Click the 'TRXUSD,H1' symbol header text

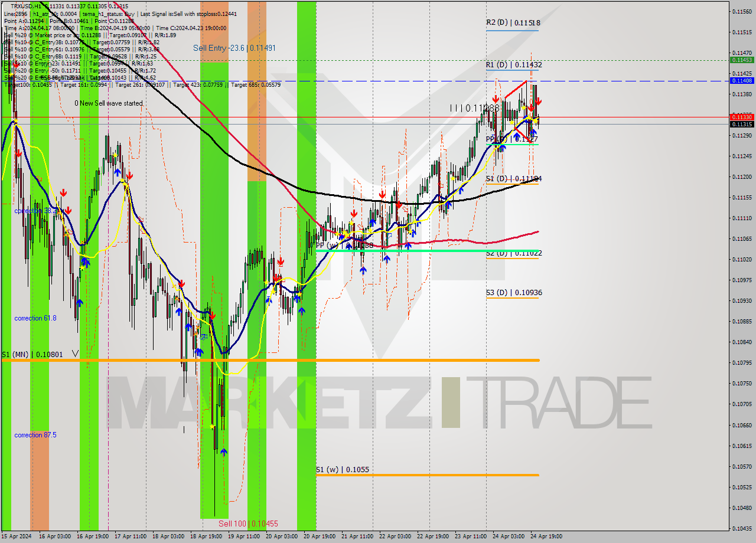coord(26,6)
